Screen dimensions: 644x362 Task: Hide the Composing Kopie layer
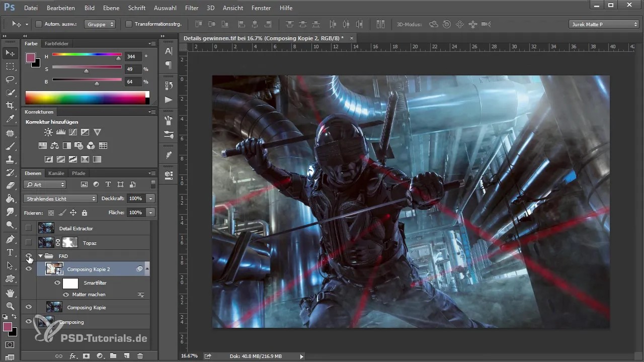[x=29, y=307]
